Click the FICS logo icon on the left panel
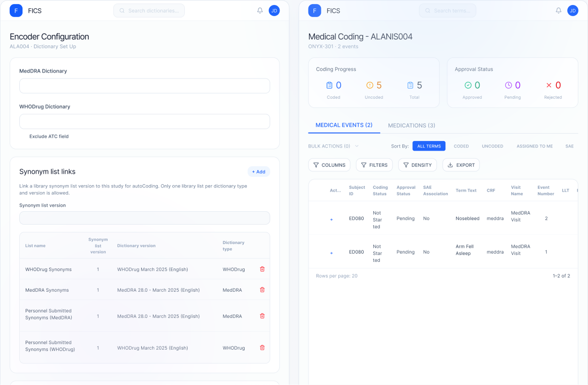The height and width of the screenshot is (385, 588). [x=16, y=10]
